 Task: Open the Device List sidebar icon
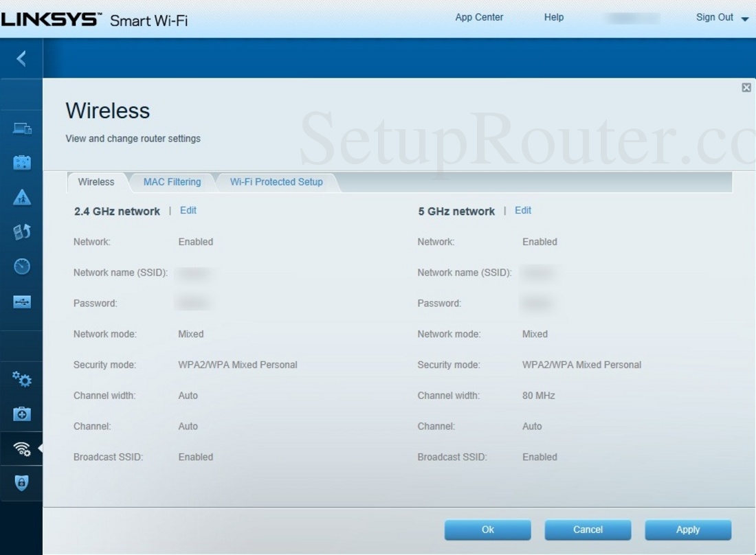click(22, 128)
